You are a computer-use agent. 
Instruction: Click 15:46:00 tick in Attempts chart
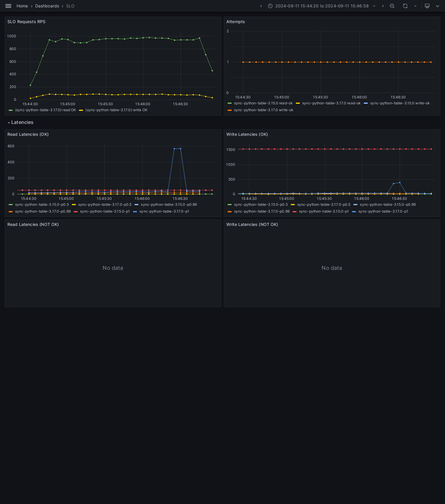359,97
